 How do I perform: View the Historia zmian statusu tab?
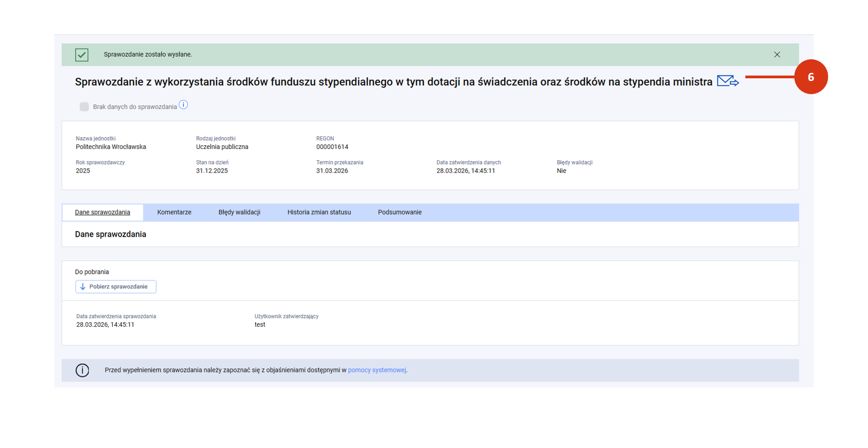click(x=319, y=212)
